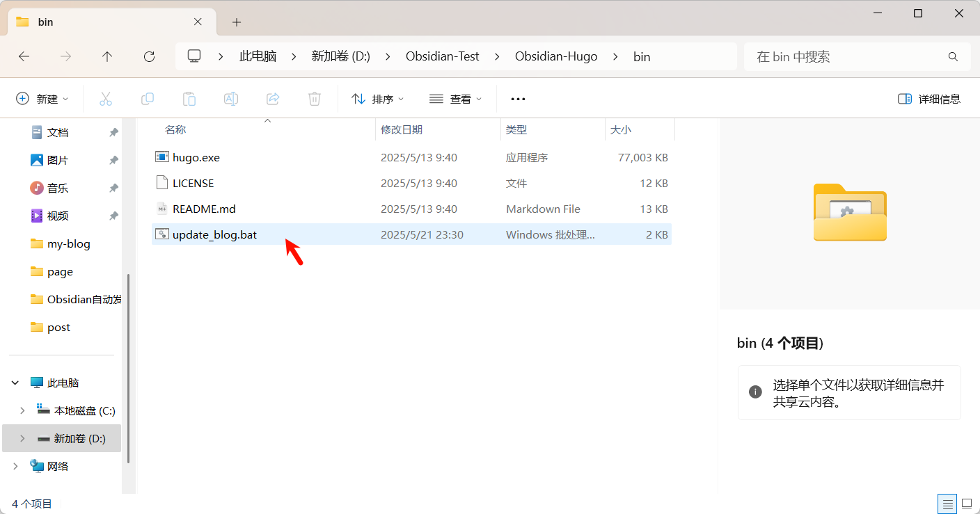Screen dimensions: 980x514
Task: Click the 在 bin 中搜索 search box
Action: (x=849, y=56)
